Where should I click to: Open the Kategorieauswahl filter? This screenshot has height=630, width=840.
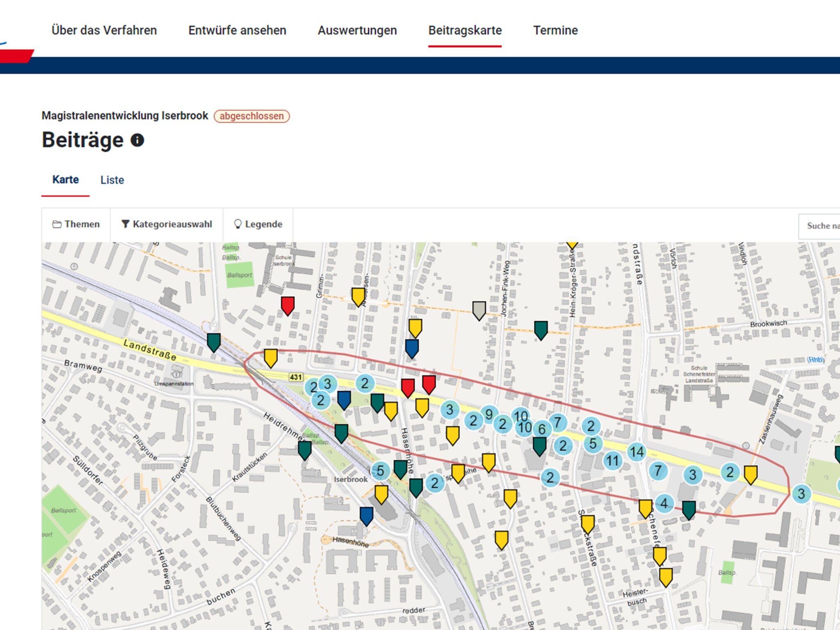click(167, 224)
